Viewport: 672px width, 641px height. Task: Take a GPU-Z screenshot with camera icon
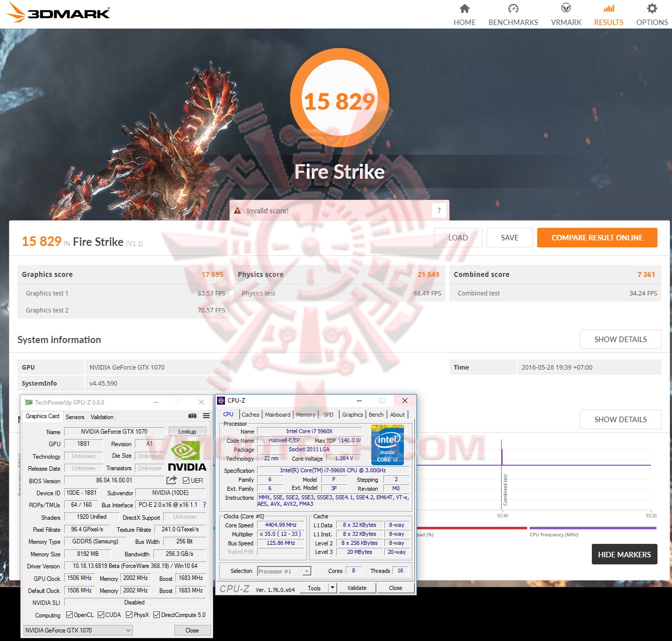pos(192,416)
